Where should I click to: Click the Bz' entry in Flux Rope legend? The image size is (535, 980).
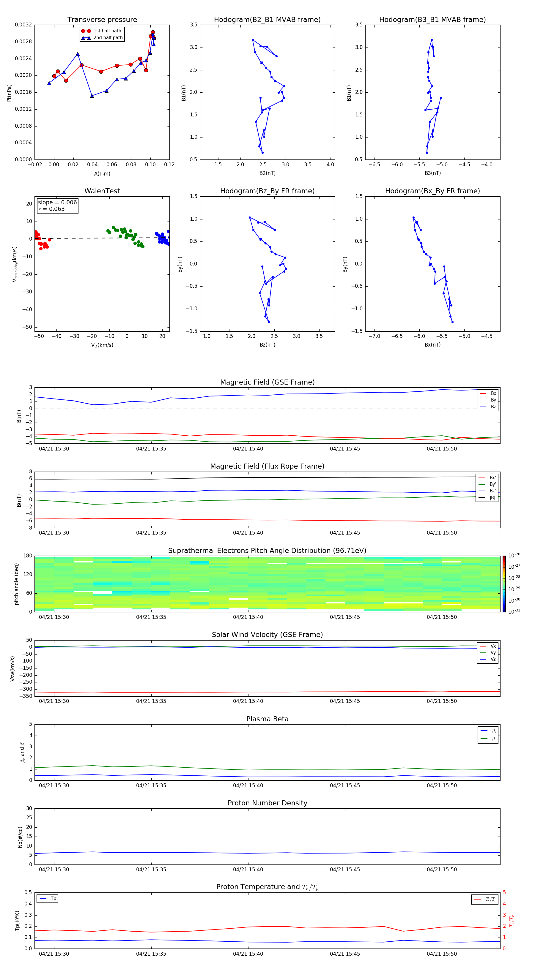tap(487, 491)
